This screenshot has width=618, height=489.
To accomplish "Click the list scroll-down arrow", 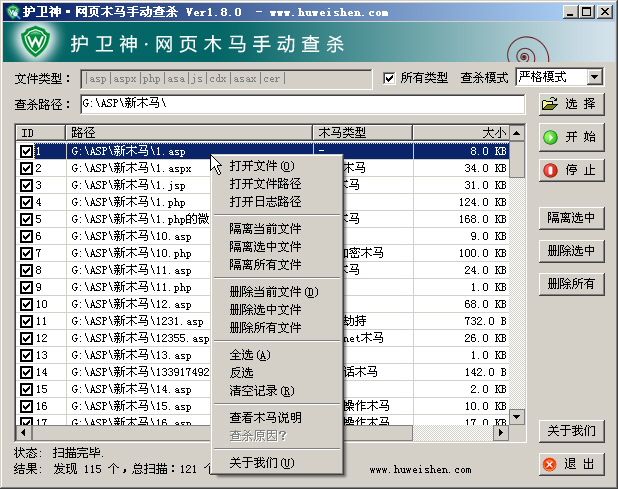I will pyautogui.click(x=517, y=416).
